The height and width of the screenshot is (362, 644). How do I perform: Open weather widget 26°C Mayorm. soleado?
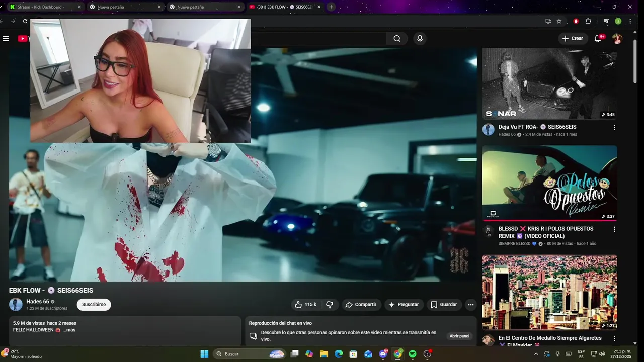click(23, 354)
